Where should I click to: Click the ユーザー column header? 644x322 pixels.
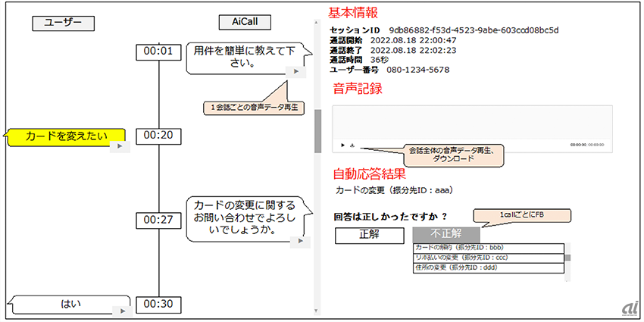(x=63, y=23)
